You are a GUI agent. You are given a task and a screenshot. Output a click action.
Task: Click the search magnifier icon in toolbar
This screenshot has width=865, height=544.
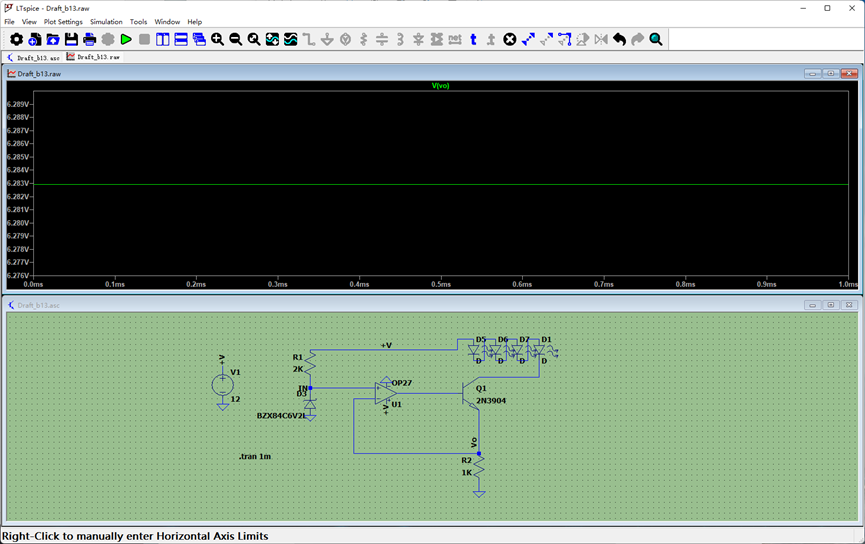[x=656, y=39]
